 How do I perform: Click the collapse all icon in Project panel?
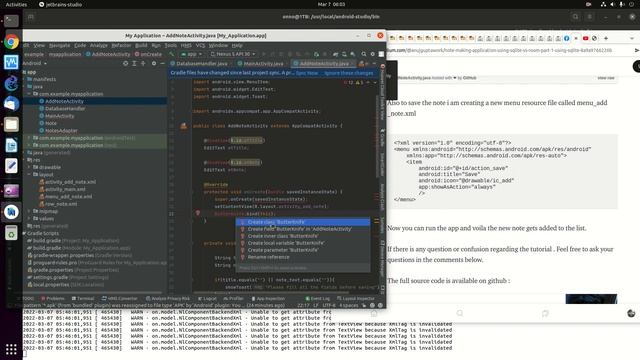pos(143,64)
